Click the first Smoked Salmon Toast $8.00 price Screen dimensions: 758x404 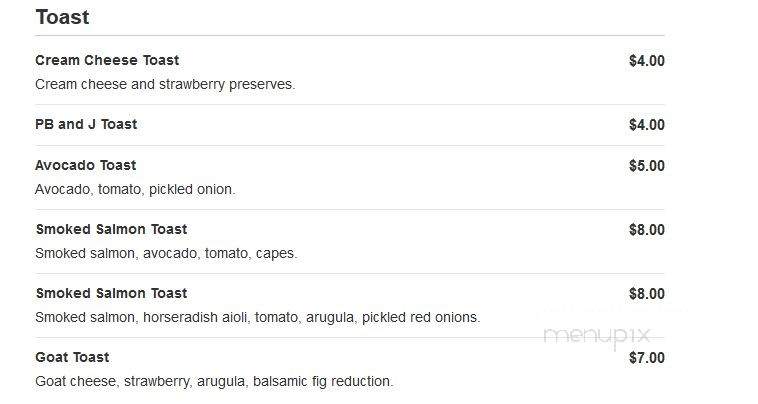[646, 230]
